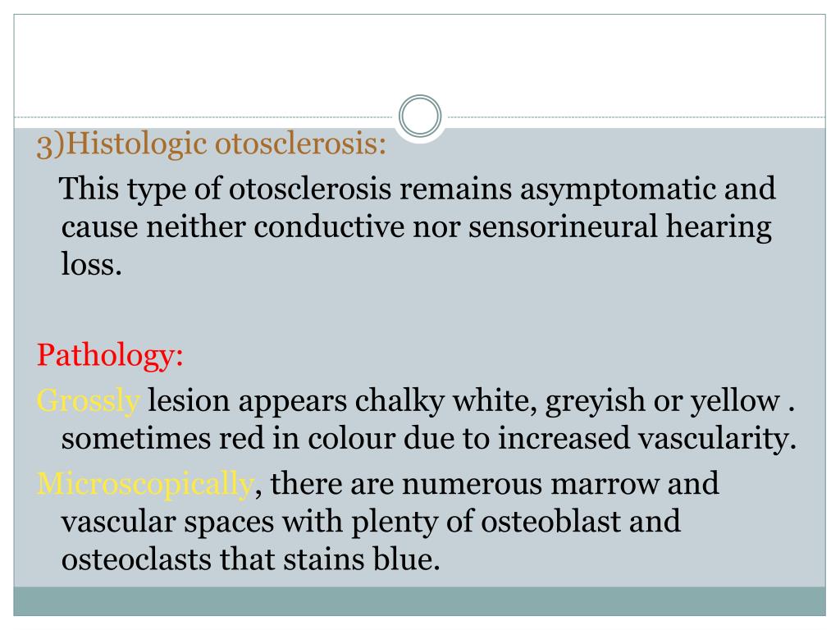This screenshot has height=630, width=840.
Task: Click the dark teal footer bar
Action: [x=419, y=601]
